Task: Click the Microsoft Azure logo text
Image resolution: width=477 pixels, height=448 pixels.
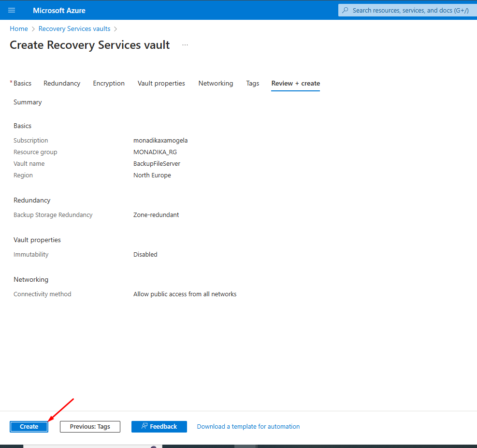Action: pos(59,10)
